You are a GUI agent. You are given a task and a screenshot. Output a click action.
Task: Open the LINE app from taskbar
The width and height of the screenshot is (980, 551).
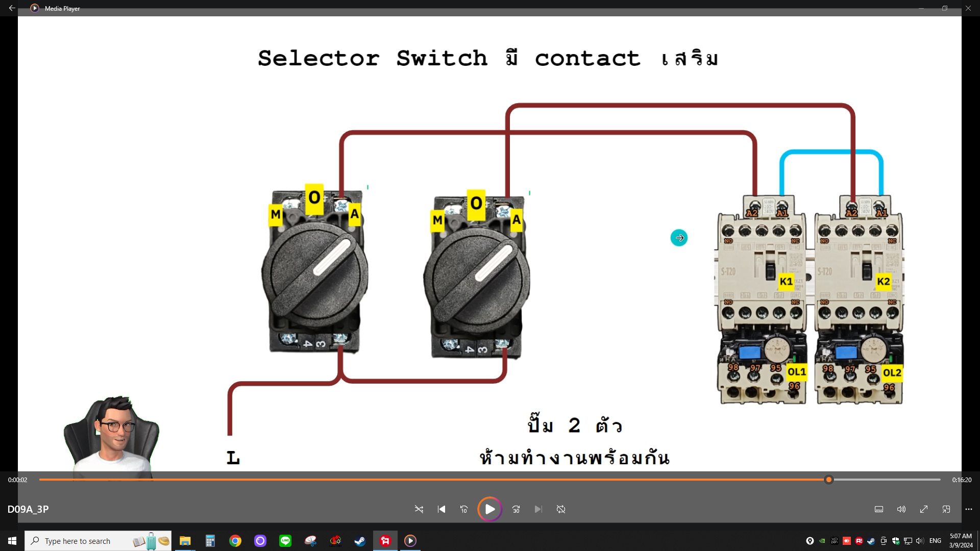(x=285, y=541)
